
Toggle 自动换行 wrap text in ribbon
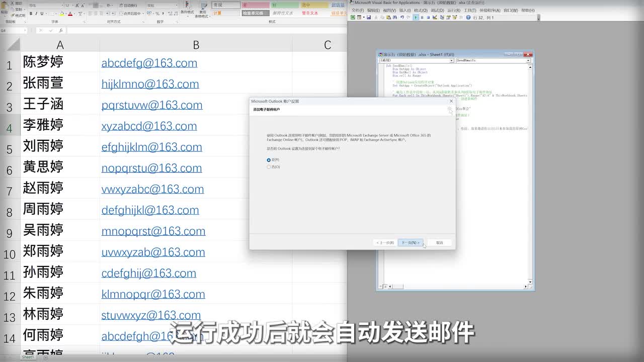pyautogui.click(x=129, y=6)
